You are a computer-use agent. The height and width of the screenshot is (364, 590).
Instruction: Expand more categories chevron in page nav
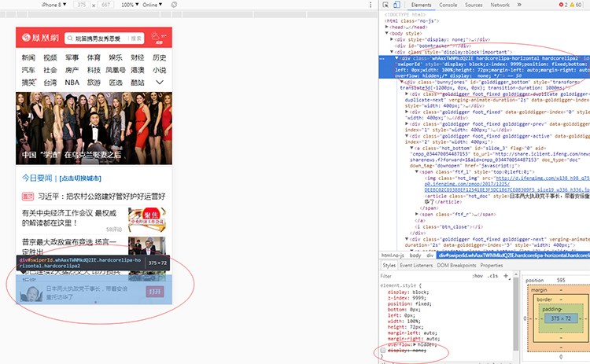pos(160,82)
